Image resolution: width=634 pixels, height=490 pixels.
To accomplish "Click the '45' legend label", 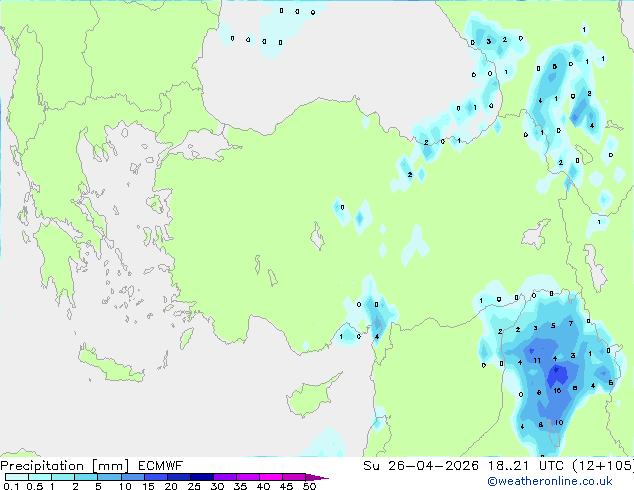I will [x=286, y=486].
